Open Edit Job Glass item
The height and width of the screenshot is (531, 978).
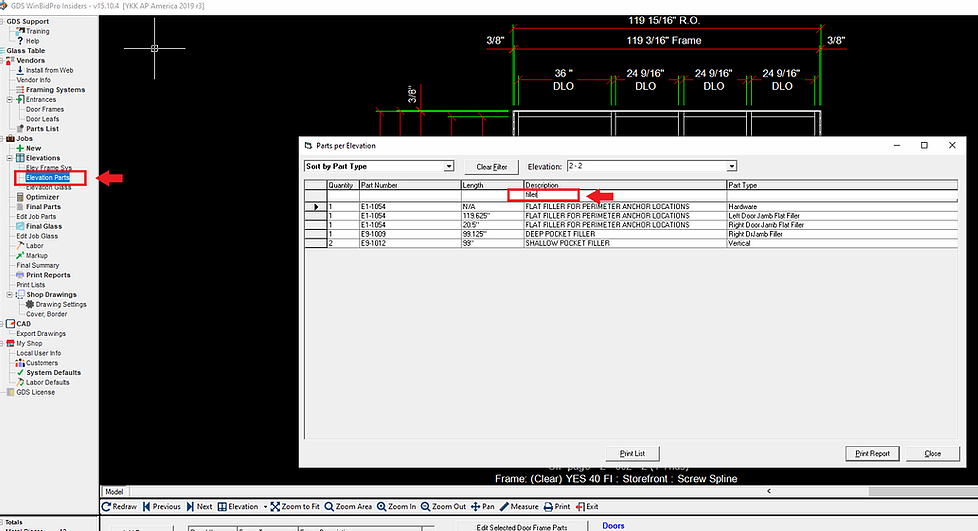click(x=37, y=236)
